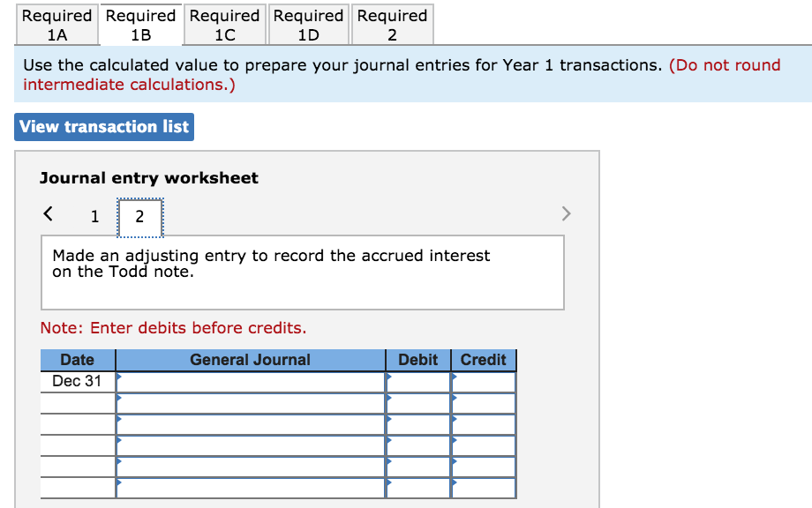This screenshot has width=812, height=508.
Task: Click the Todd note description box
Action: [x=303, y=272]
